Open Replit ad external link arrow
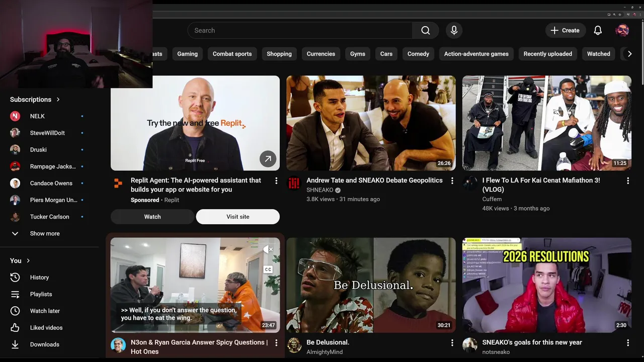Image resolution: width=644 pixels, height=362 pixels. pyautogui.click(x=268, y=159)
